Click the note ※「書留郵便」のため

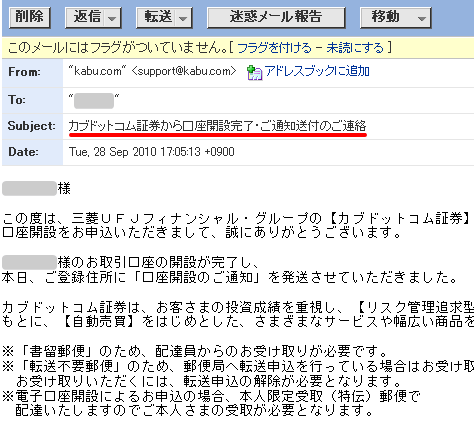click(195, 351)
